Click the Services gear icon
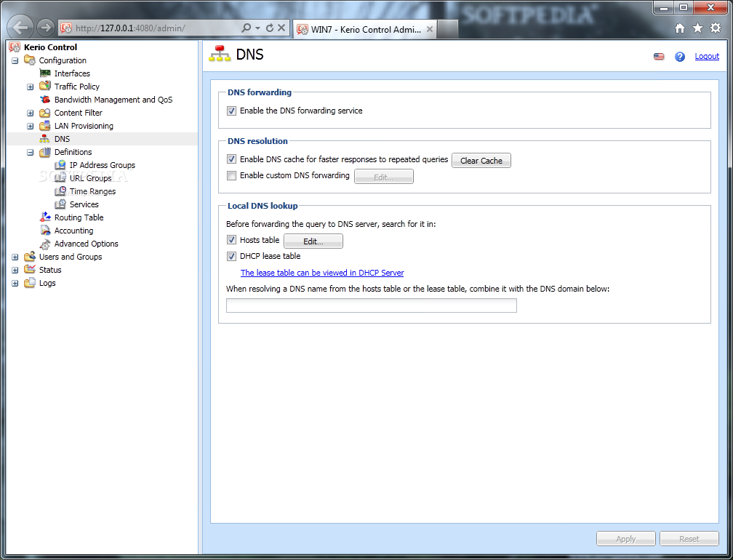Viewport: 733px width, 560px height. click(60, 204)
